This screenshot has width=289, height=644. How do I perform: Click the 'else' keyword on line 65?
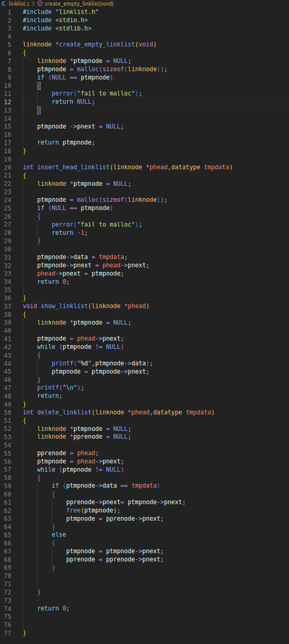[x=59, y=536]
